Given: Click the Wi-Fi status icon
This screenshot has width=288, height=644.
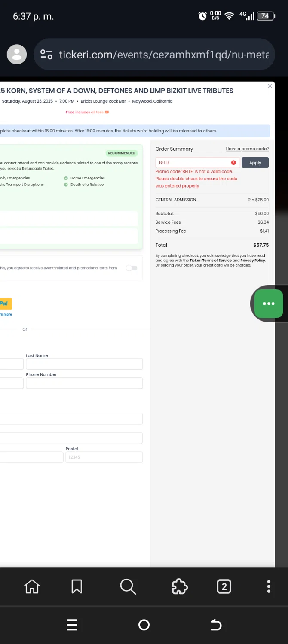Looking at the screenshot, I should pos(230,16).
